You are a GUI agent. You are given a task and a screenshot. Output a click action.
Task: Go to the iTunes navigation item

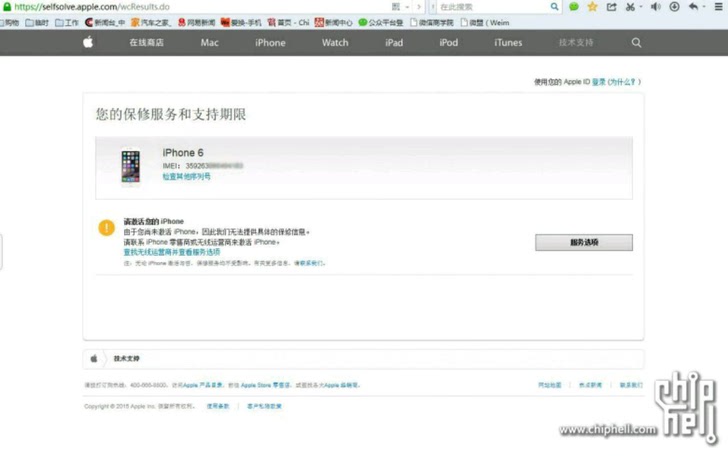507,43
